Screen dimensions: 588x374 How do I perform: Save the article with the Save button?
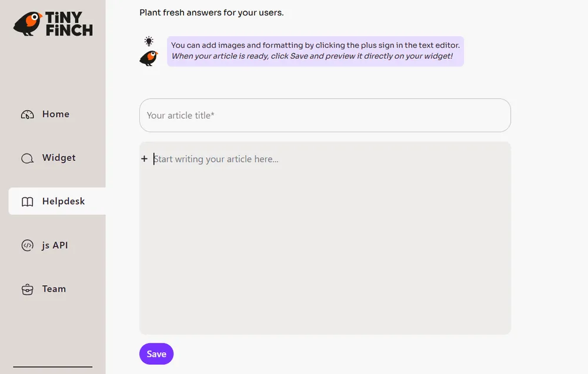(156, 353)
